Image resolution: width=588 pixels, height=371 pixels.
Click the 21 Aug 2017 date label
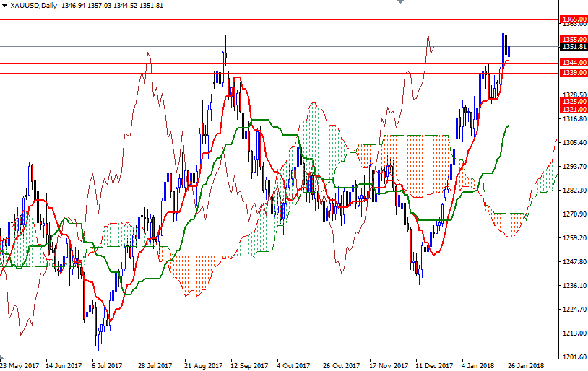[x=202, y=365]
